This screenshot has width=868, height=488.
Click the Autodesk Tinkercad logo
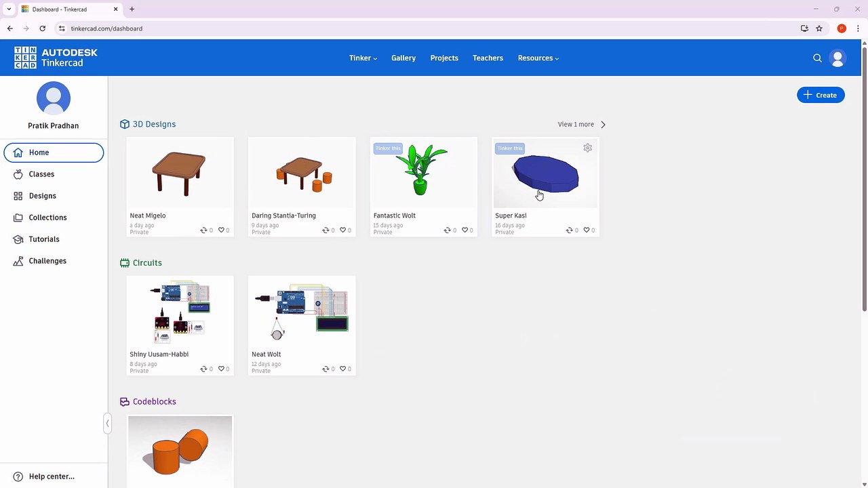56,58
